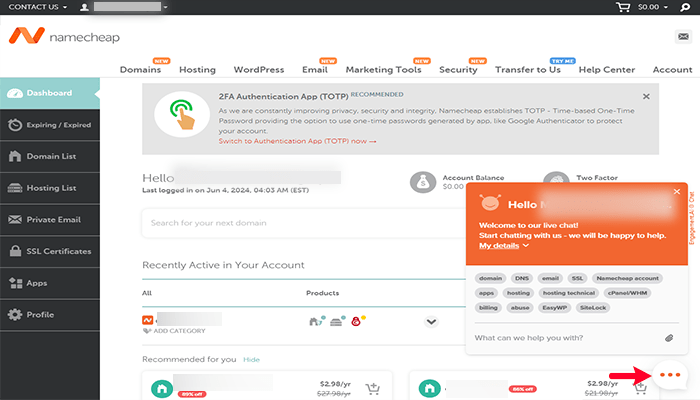The width and height of the screenshot is (700, 400).
Task: Select the Products tab
Action: 322,293
